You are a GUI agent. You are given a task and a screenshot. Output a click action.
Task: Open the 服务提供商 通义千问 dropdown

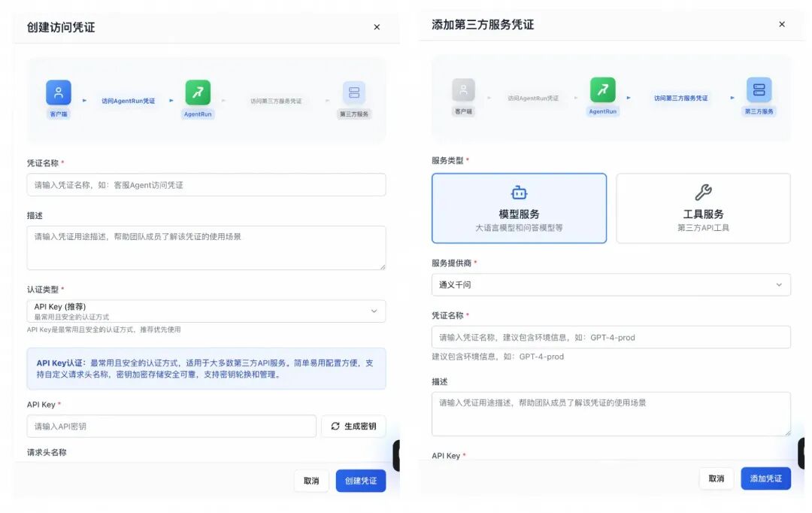click(611, 285)
